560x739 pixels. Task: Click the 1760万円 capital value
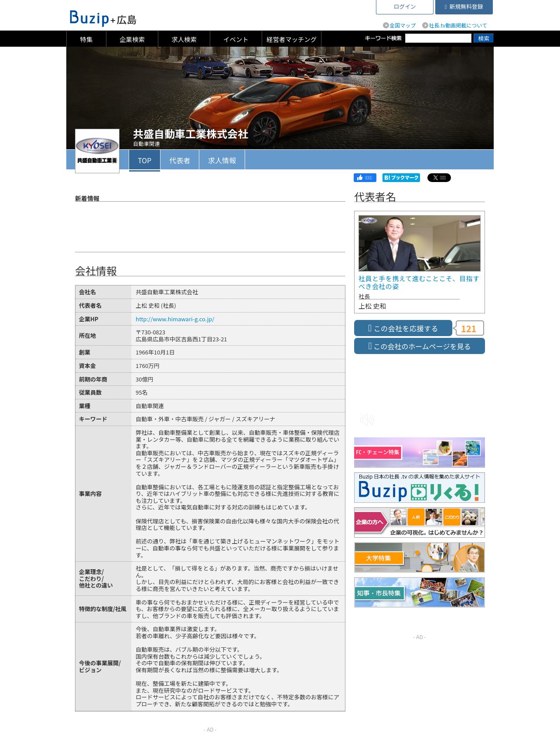pos(147,366)
